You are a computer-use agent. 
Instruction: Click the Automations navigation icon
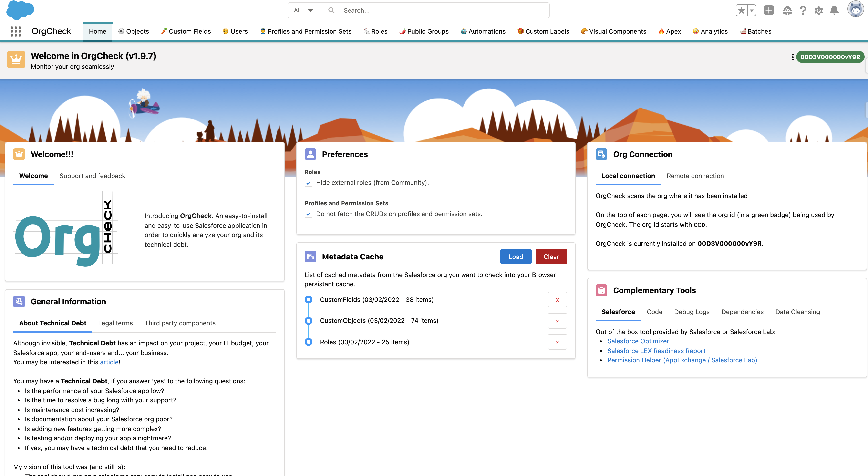click(464, 30)
